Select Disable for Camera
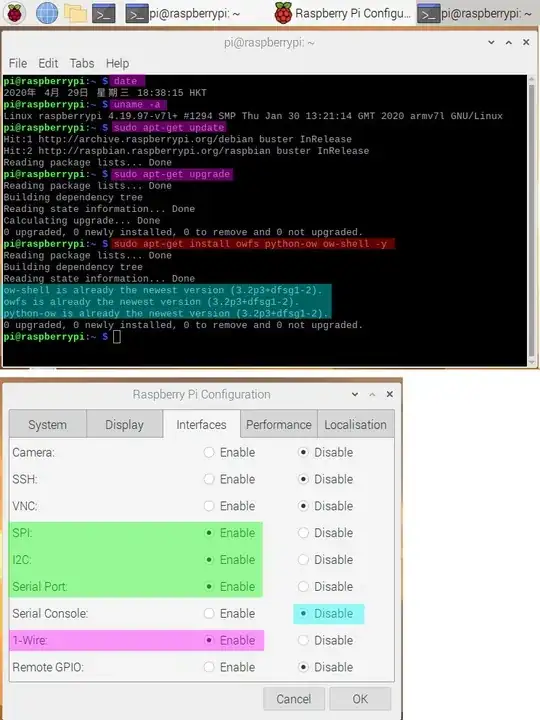The width and height of the screenshot is (540, 720). [x=326, y=452]
